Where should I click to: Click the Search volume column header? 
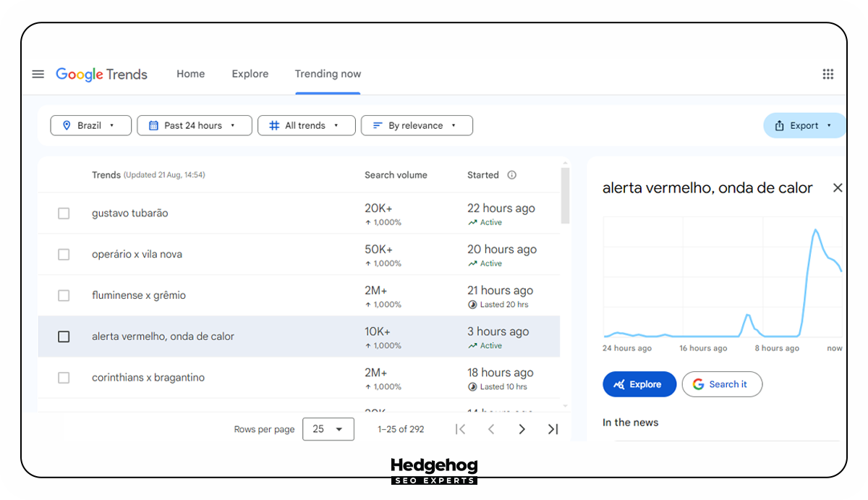[396, 175]
